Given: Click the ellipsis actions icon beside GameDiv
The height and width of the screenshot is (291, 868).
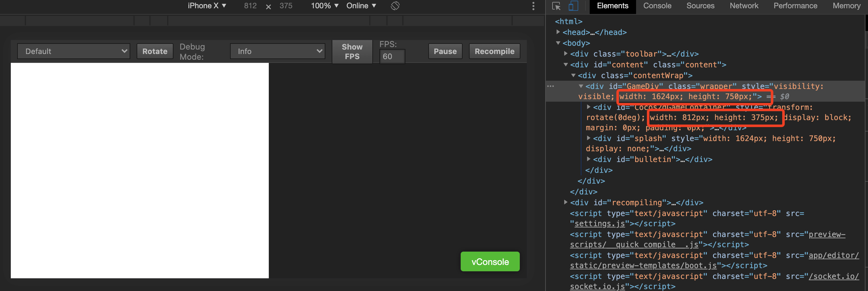Looking at the screenshot, I should 551,86.
